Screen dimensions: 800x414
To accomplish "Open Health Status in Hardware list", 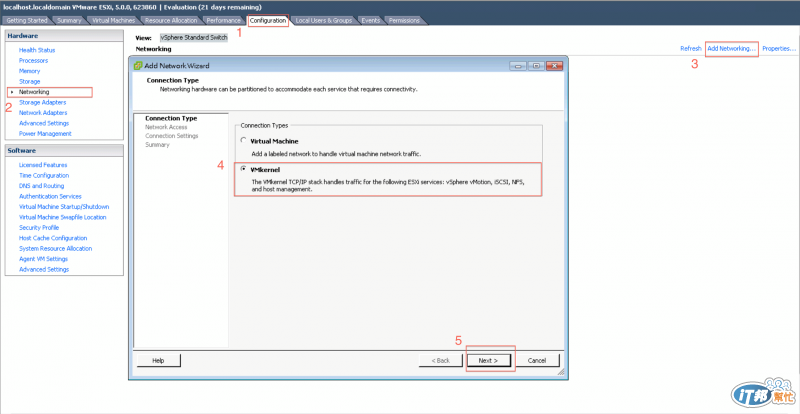I will click(37, 50).
